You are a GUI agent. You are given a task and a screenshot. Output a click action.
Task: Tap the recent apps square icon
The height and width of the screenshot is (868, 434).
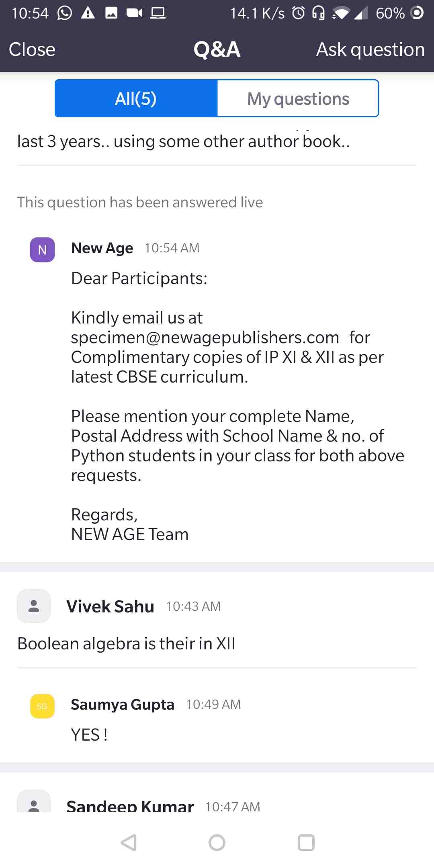pyautogui.click(x=306, y=843)
